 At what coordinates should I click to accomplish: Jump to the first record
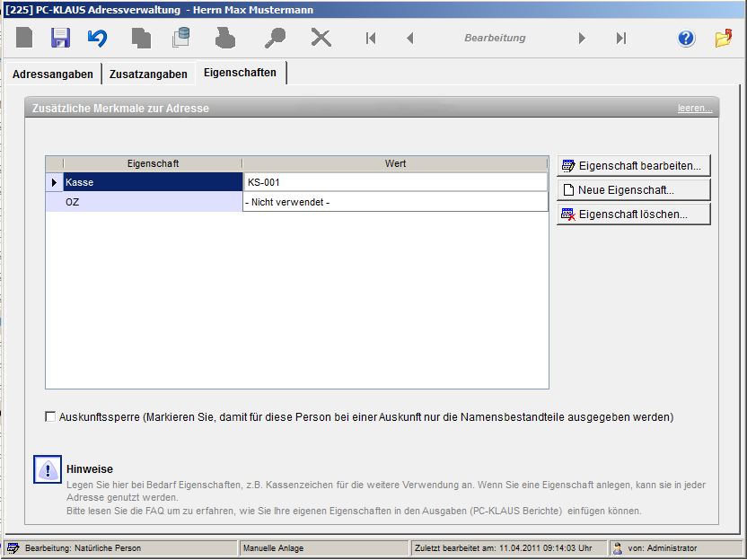(x=371, y=38)
